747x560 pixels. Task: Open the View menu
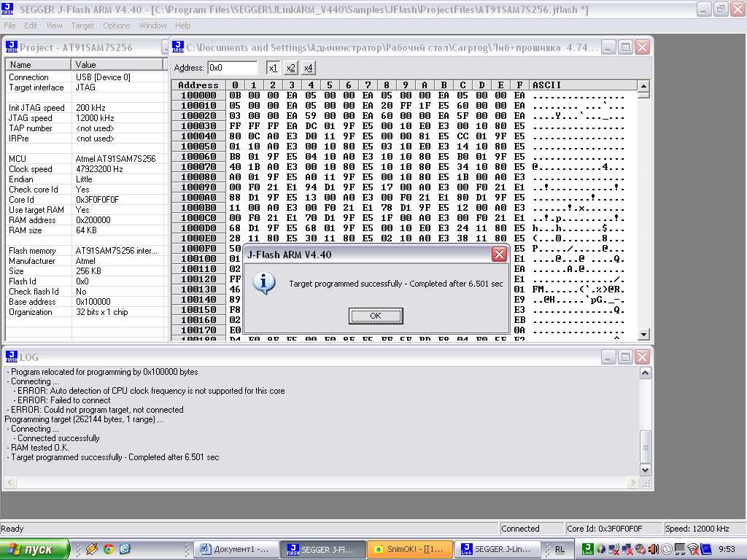coord(54,26)
